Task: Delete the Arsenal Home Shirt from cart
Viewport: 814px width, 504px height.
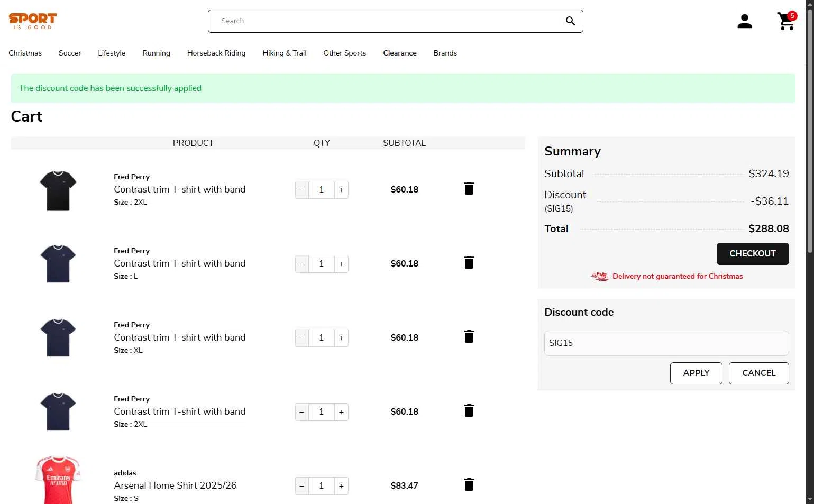Action: [469, 484]
